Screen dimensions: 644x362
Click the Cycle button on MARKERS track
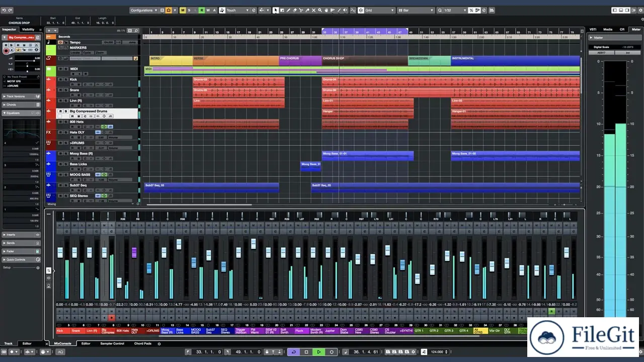click(x=88, y=52)
